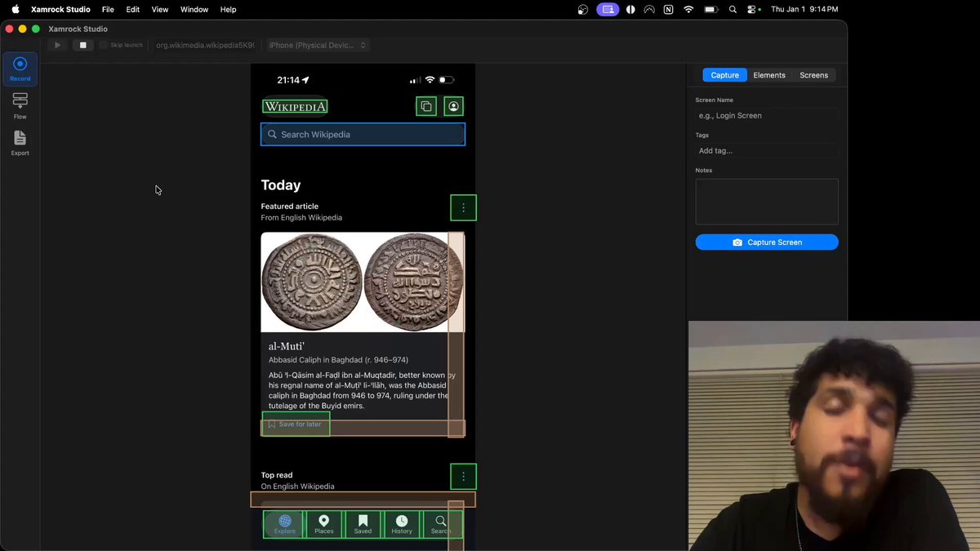
Task: Click the Featured article label
Action: click(290, 207)
